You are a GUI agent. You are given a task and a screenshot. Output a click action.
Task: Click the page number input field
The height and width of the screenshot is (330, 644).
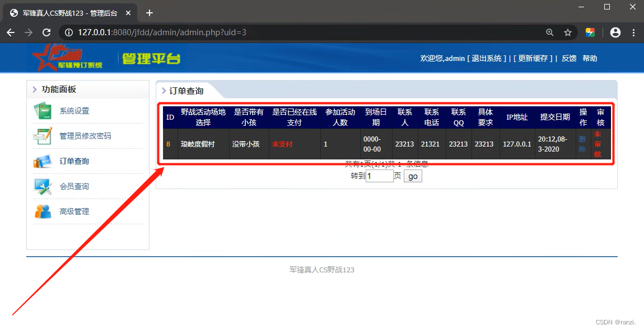coord(380,176)
